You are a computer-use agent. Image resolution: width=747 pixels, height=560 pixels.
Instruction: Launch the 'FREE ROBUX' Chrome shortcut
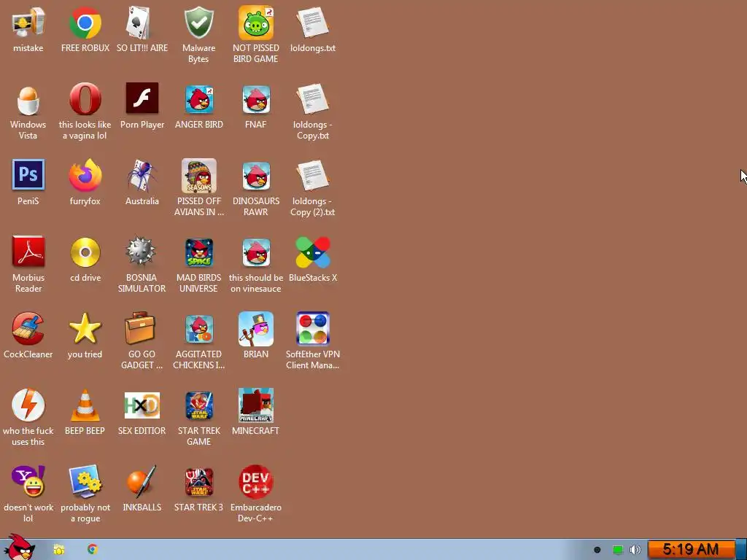pyautogui.click(x=85, y=23)
